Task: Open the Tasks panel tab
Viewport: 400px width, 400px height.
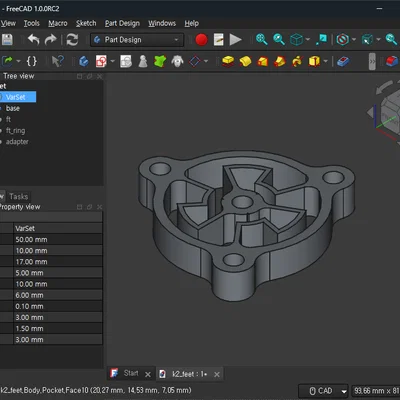Action: coord(18,196)
